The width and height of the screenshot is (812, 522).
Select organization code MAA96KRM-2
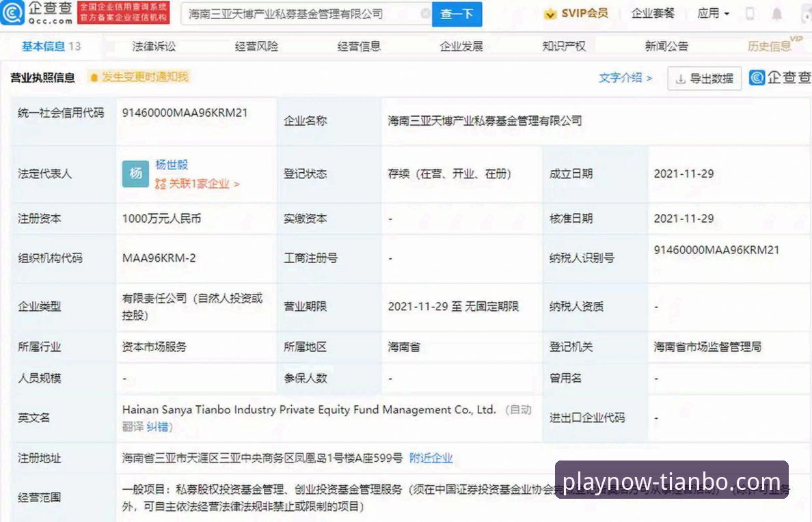(159, 258)
